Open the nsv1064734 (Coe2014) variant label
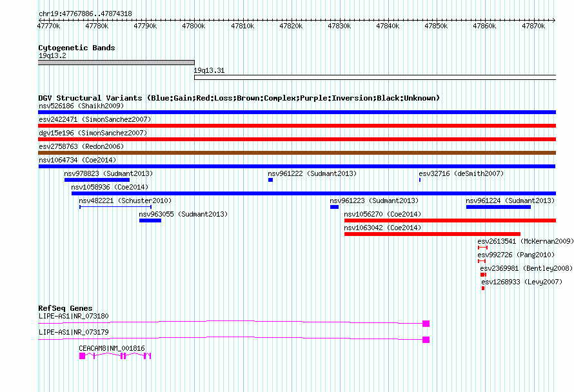The width and height of the screenshot is (574, 392). [77, 160]
